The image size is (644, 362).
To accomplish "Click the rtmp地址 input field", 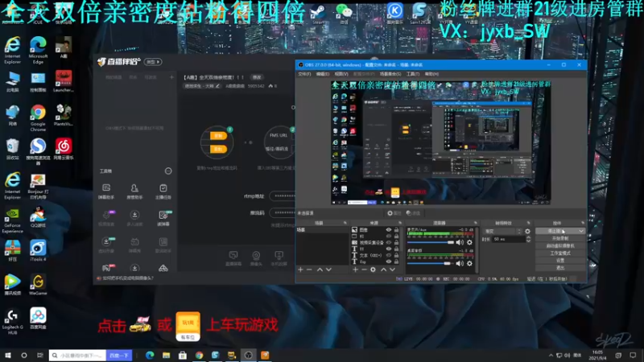I will (283, 196).
